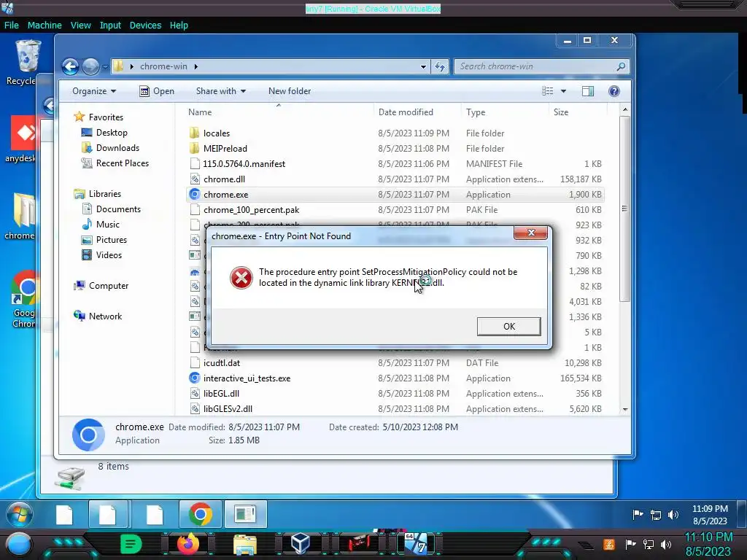Open the Music library
This screenshot has width=747, height=560.
coord(101,225)
